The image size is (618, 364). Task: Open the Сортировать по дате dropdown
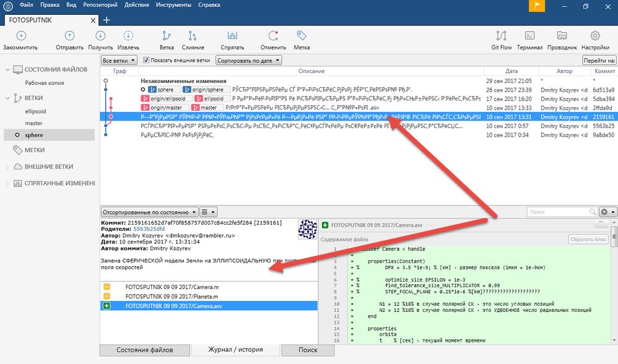pos(249,60)
